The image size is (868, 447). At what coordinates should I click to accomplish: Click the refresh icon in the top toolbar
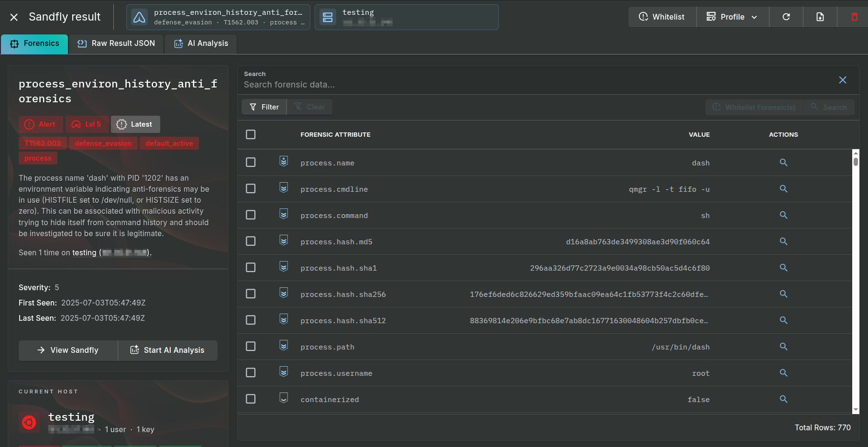(x=786, y=17)
